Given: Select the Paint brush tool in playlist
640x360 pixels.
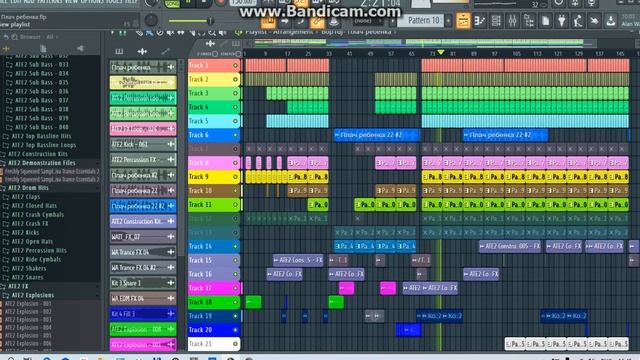Looking at the screenshot, I should pos(149,32).
